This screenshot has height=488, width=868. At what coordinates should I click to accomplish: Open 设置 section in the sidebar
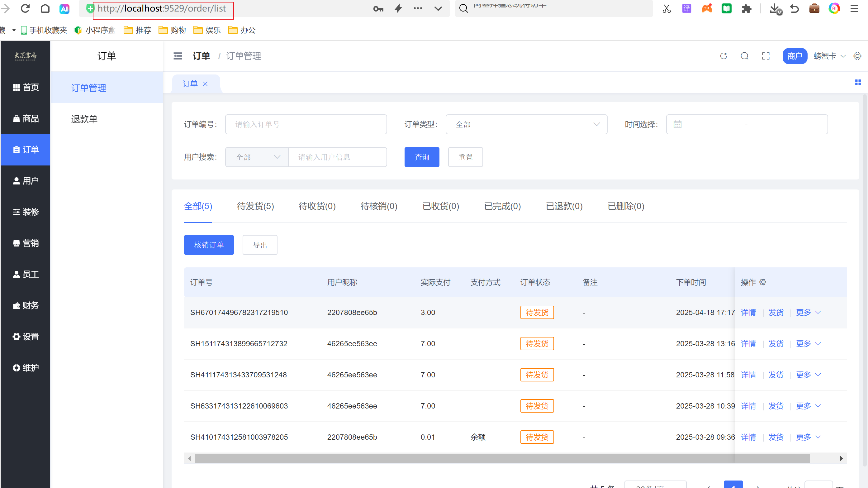tap(26, 337)
